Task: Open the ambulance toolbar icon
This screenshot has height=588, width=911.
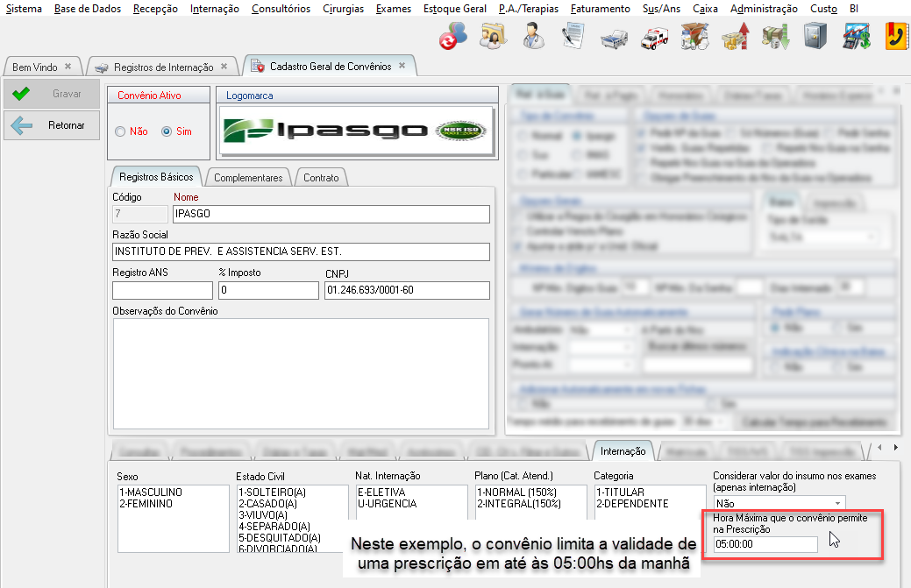Action: tap(654, 37)
